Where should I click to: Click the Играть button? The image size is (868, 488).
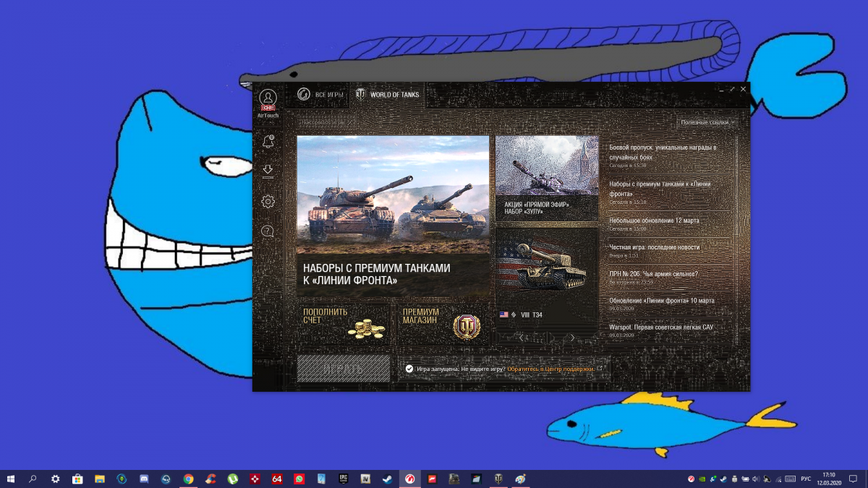pos(344,369)
